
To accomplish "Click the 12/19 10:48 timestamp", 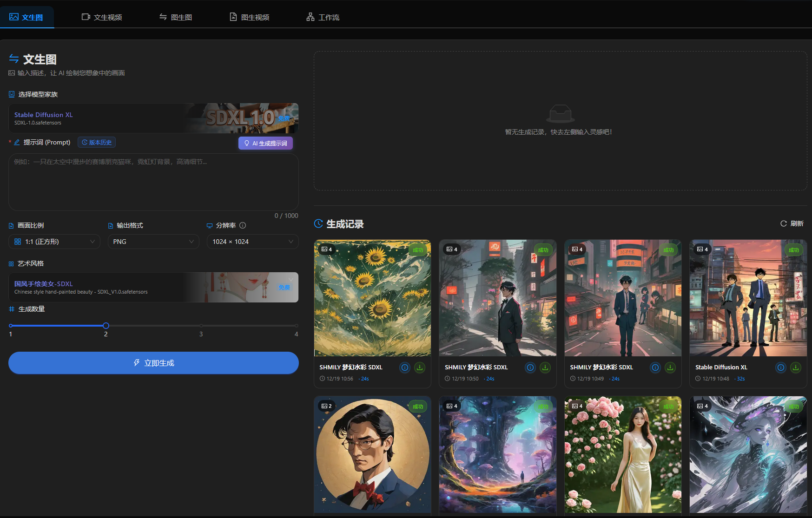I will (716, 379).
